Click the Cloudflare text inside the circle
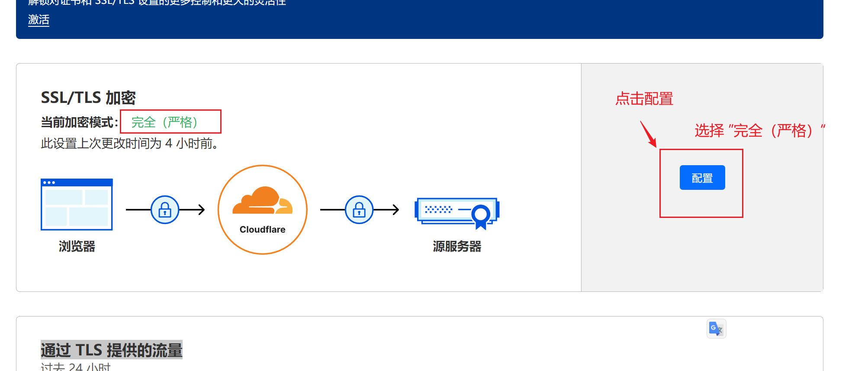 tap(262, 230)
